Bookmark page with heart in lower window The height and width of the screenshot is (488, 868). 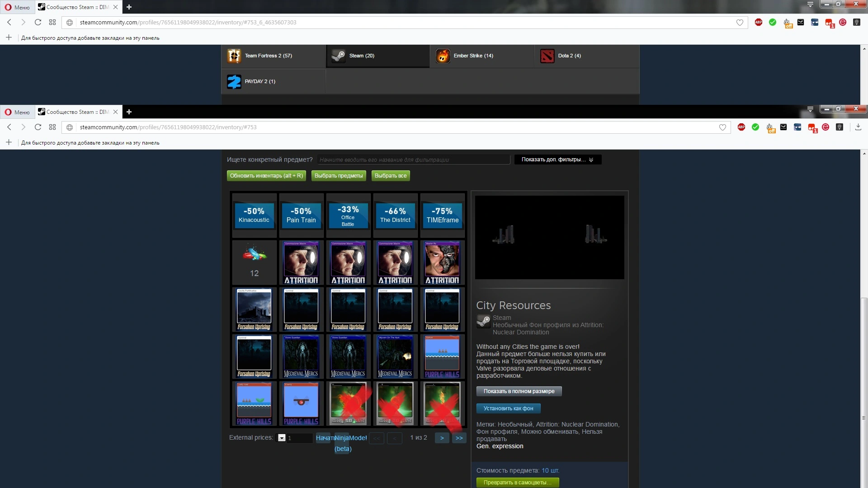[722, 127]
